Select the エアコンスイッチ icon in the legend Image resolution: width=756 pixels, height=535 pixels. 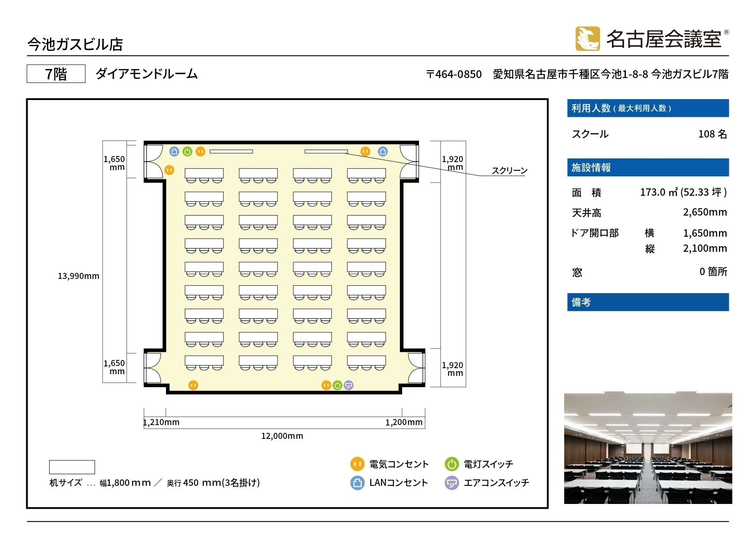(x=453, y=483)
